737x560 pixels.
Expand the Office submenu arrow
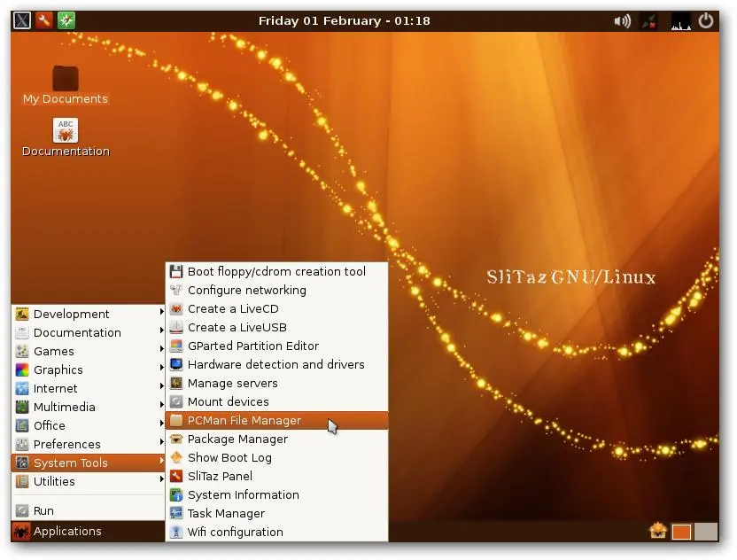[x=161, y=424]
